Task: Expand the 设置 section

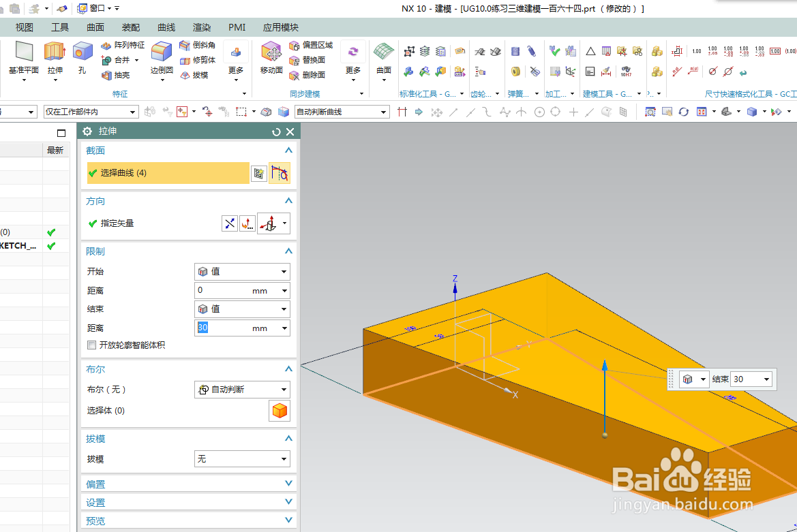Action: pos(288,501)
